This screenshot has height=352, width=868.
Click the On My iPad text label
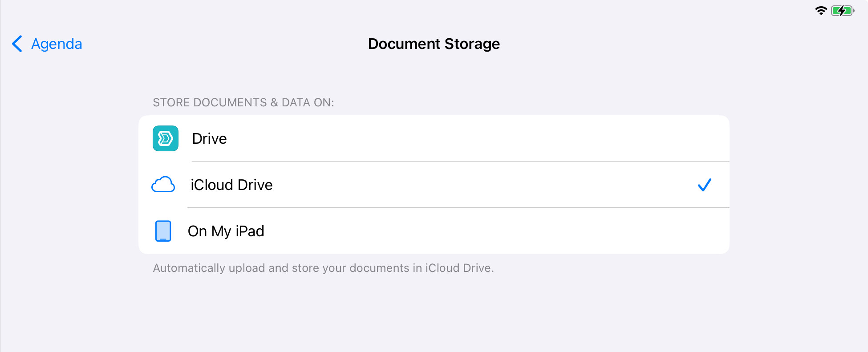pos(226,231)
